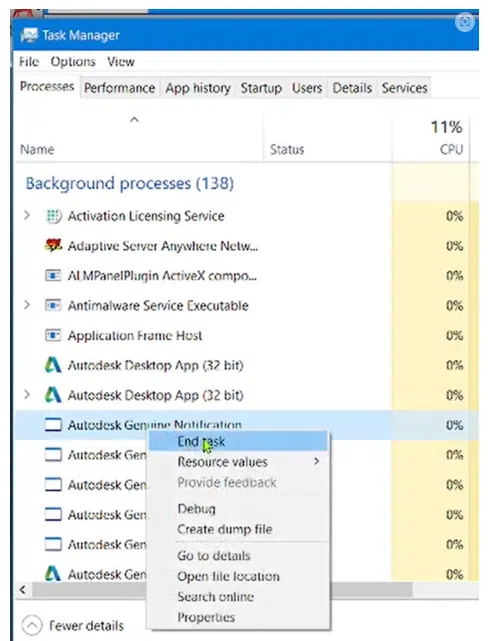Collapse to Fewer details view
This screenshot has height=641, width=488.
73,625
